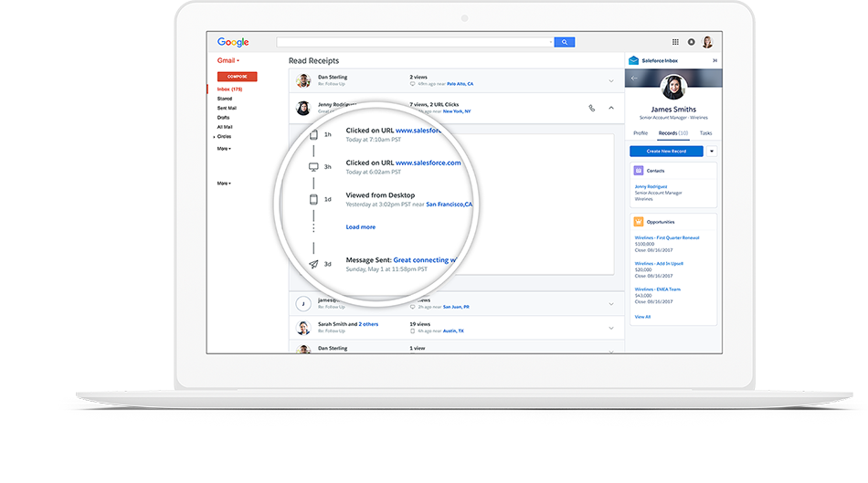Open the Google apps grid
868x483 pixels.
[x=675, y=42]
